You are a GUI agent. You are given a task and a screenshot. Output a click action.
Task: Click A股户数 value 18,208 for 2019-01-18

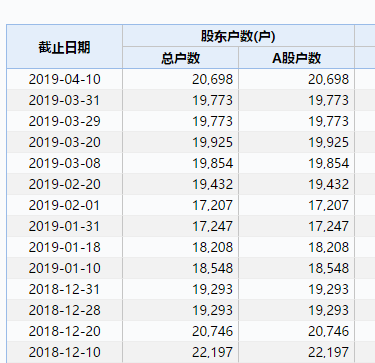point(329,247)
